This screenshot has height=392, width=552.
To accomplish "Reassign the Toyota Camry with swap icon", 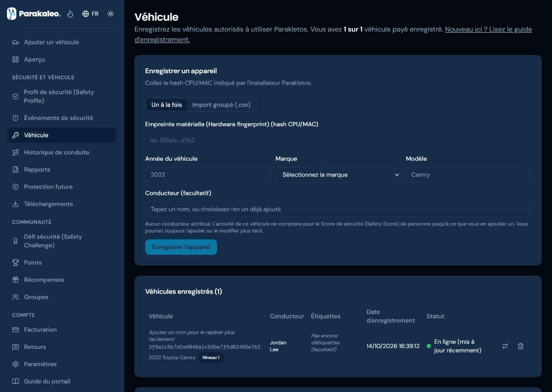I will click(x=505, y=346).
